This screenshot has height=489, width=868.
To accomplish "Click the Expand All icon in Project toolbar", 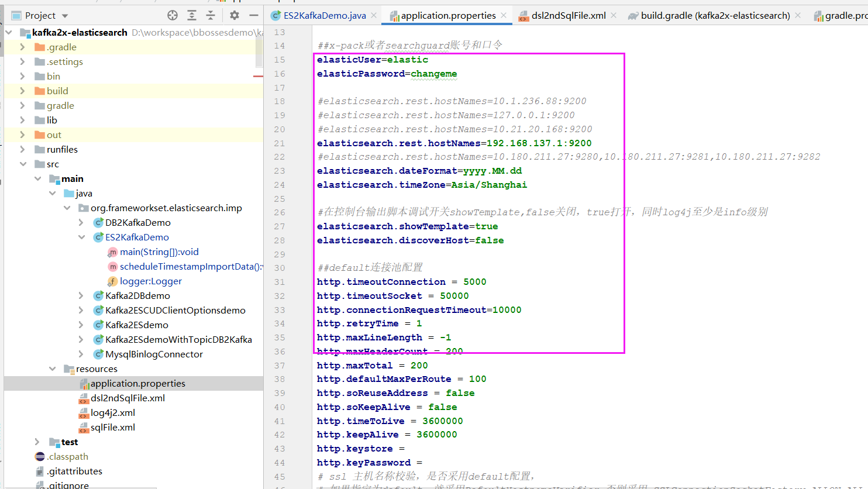I will click(192, 15).
